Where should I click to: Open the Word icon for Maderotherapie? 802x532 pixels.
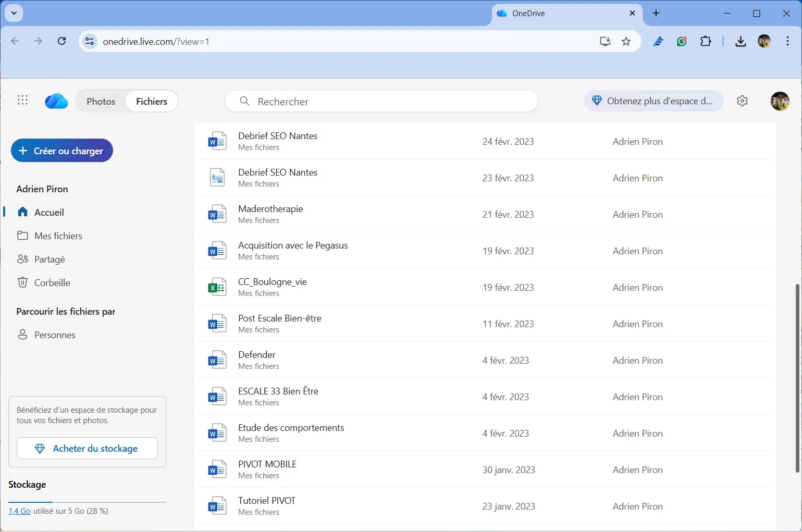click(x=217, y=214)
